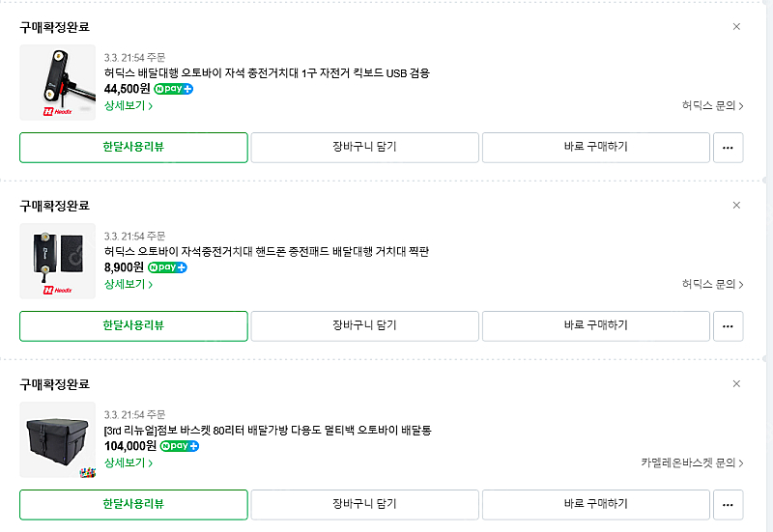Open 상세보기 for the 8,900원 charging pad
773x532 pixels.
tap(129, 285)
